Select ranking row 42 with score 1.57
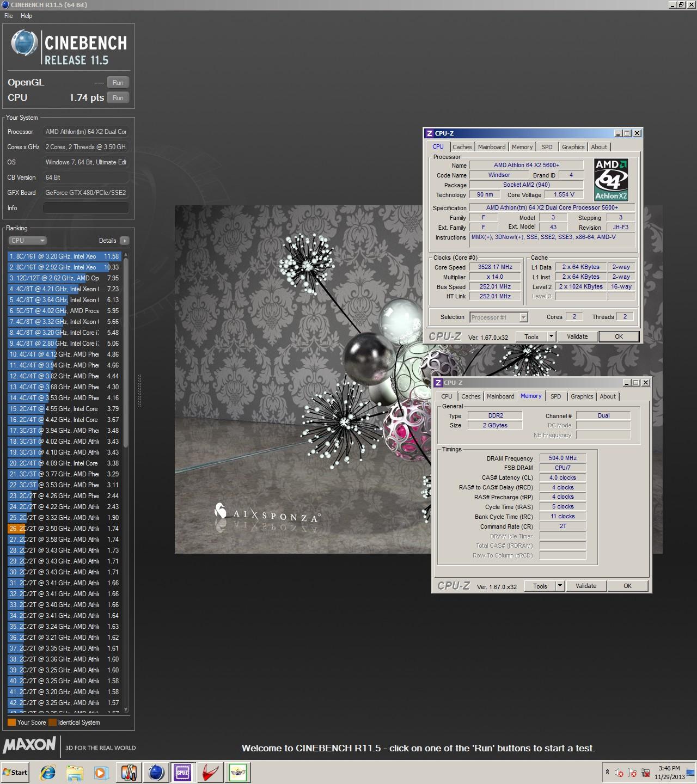697x784 pixels. click(64, 703)
